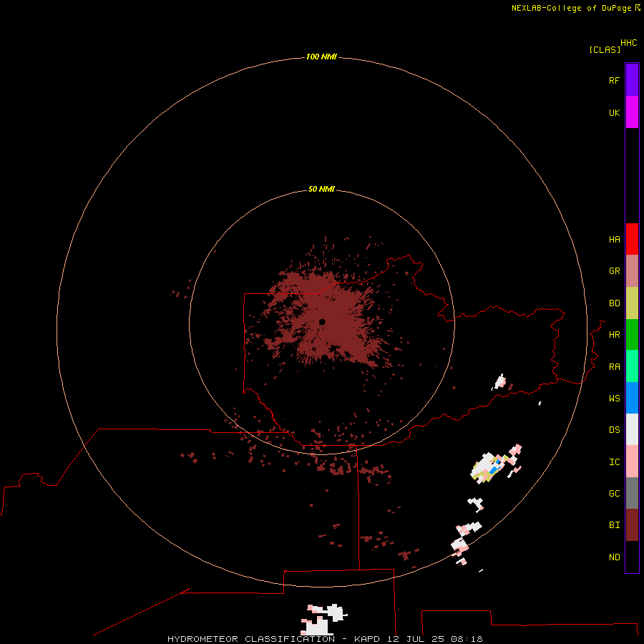Click the HHC product label

pos(629,43)
